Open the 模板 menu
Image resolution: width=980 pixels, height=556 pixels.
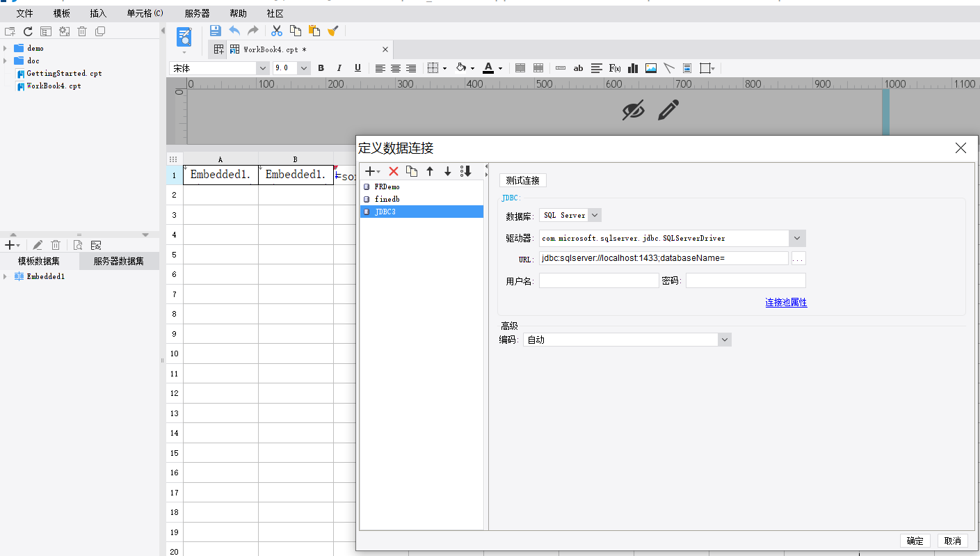pos(61,13)
